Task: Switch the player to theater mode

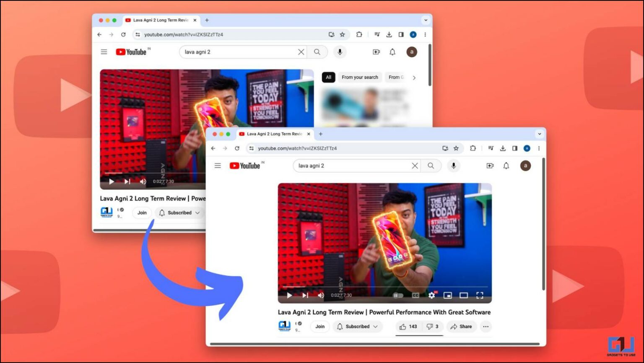Action: coord(465,296)
